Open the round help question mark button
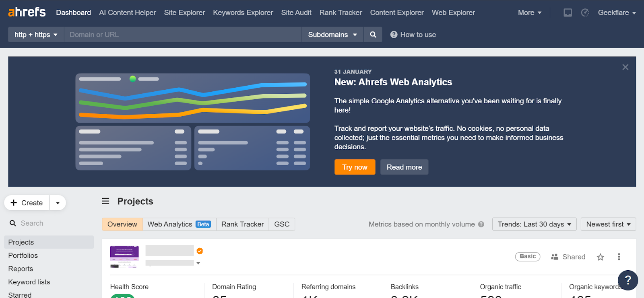Viewport: 644px width, 298px height. pyautogui.click(x=628, y=280)
